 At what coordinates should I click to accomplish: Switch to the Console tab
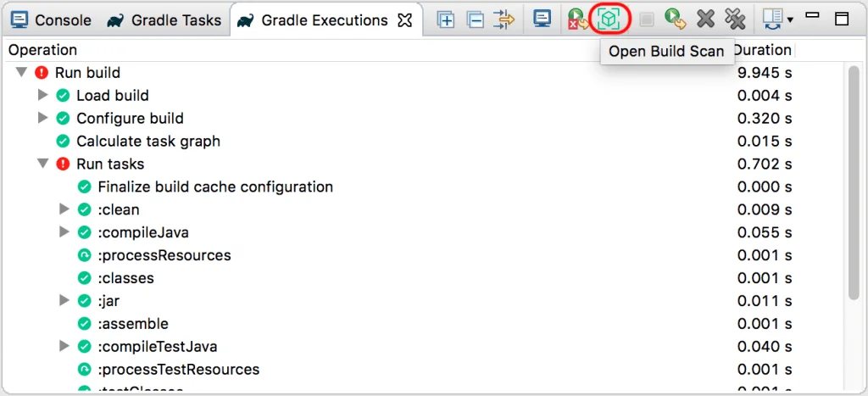pyautogui.click(x=53, y=20)
